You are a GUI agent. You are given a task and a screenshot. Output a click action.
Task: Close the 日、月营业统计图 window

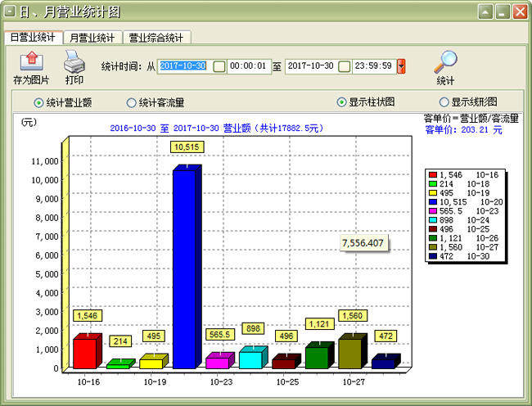click(x=519, y=12)
